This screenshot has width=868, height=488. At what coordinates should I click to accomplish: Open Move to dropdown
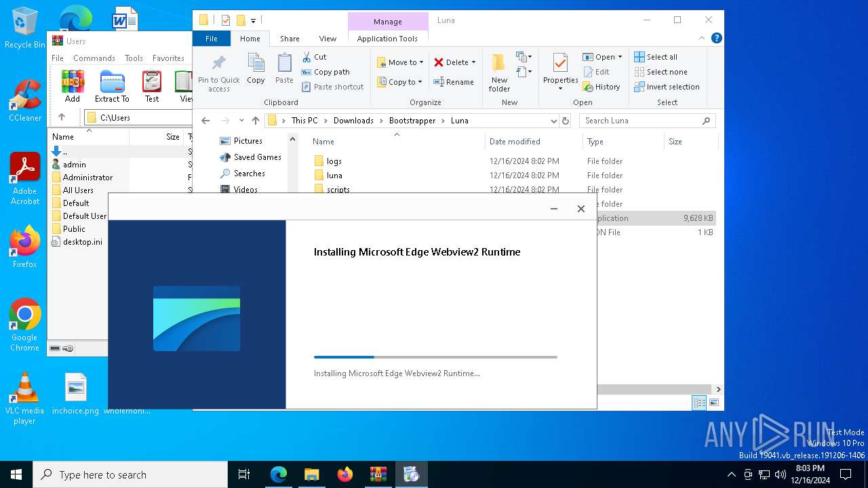[400, 62]
